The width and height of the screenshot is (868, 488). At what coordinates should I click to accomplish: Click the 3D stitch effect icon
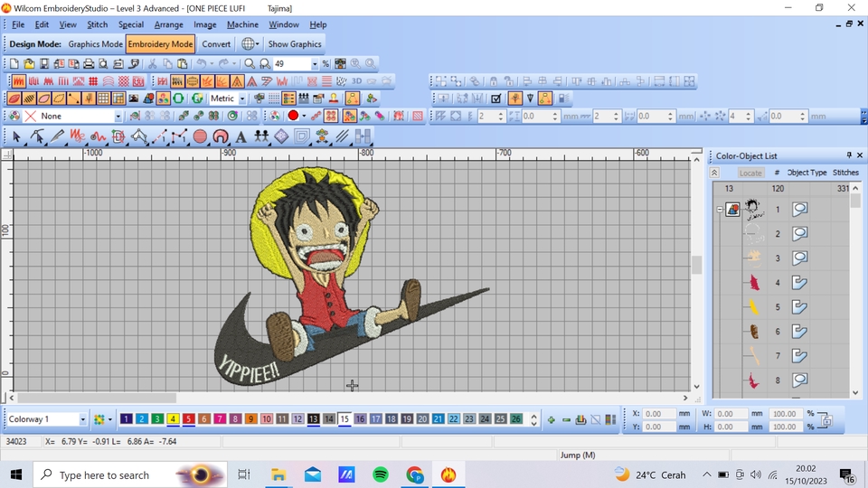point(356,81)
